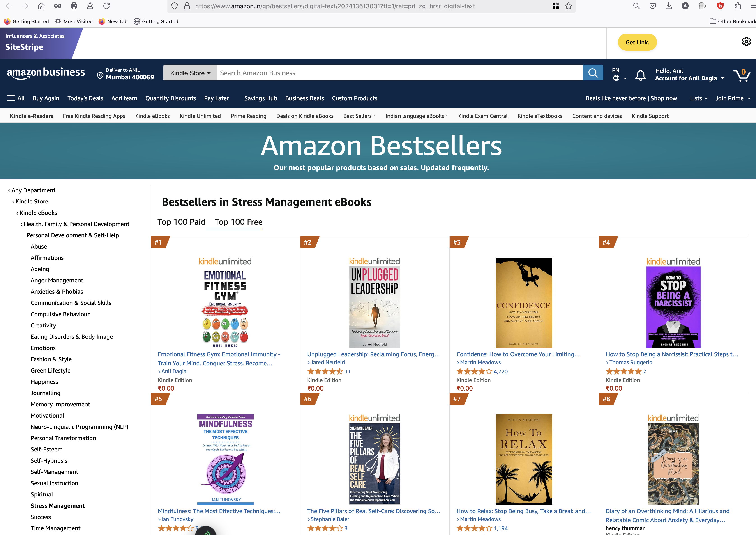Click the notifications bell icon
This screenshot has width=756, height=535.
pos(640,75)
